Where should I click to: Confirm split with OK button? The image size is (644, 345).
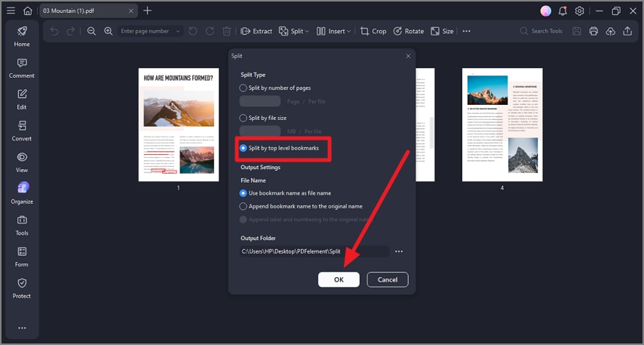tap(339, 279)
